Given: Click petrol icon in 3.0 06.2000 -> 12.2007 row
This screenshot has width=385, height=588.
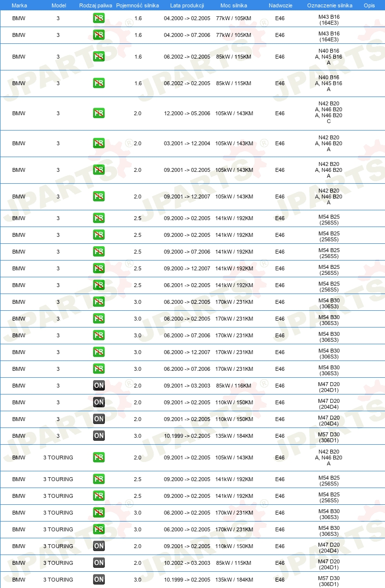Looking at the screenshot, I should (98, 352).
